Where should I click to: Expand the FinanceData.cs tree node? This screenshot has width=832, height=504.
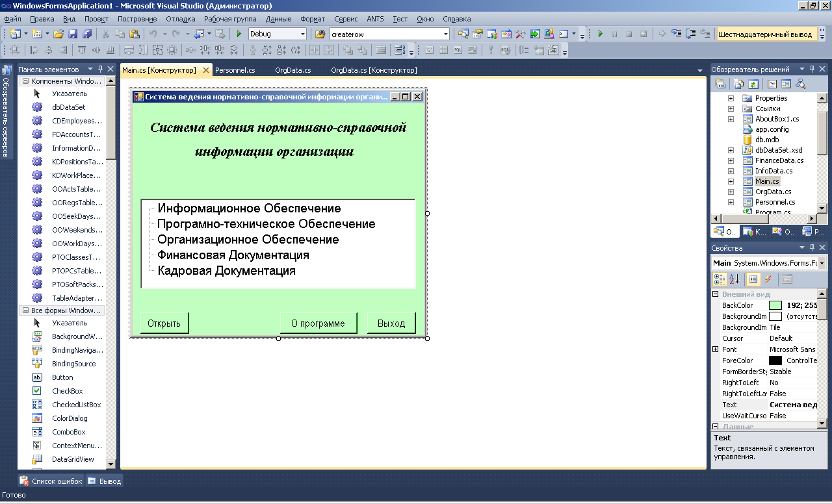731,160
